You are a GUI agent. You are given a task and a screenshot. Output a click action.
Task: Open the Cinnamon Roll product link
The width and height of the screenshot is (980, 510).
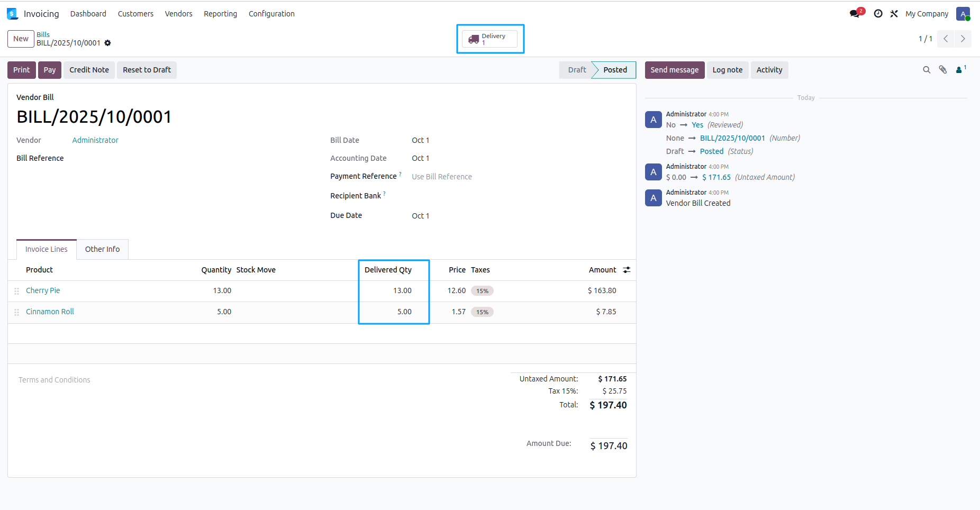[50, 312]
